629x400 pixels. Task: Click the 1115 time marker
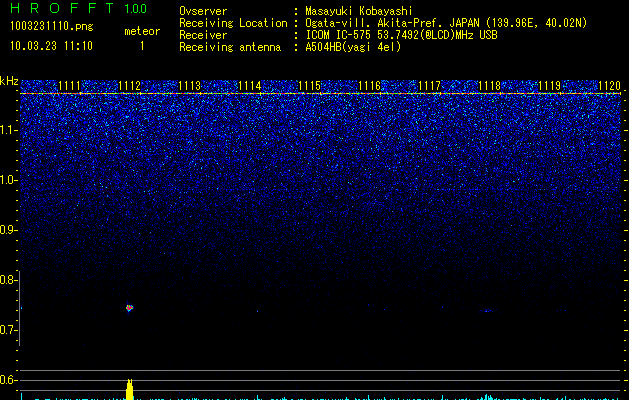[x=309, y=86]
